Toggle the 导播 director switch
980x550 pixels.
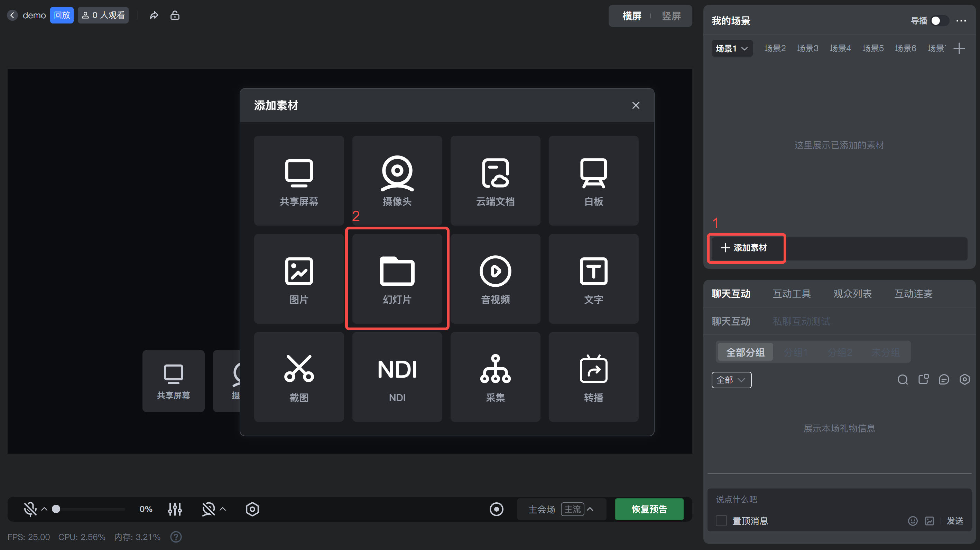click(939, 20)
